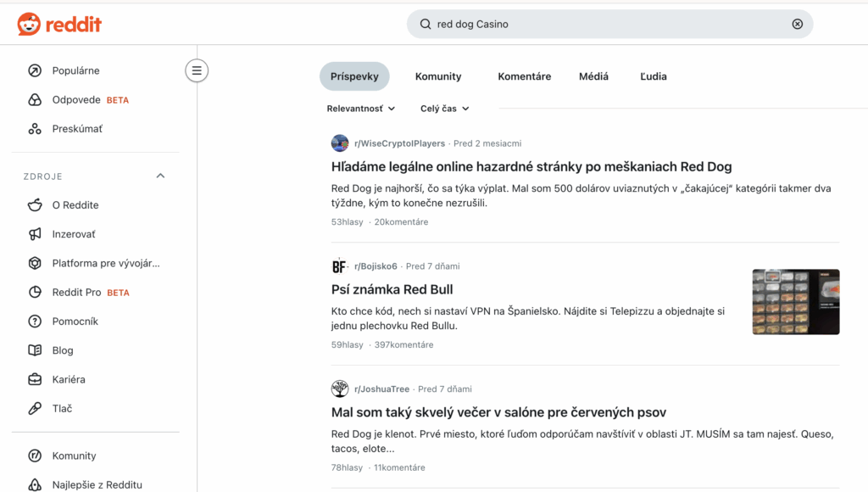Viewport: 868px width, 492px height.
Task: Open the Pomocník help page
Action: (75, 321)
